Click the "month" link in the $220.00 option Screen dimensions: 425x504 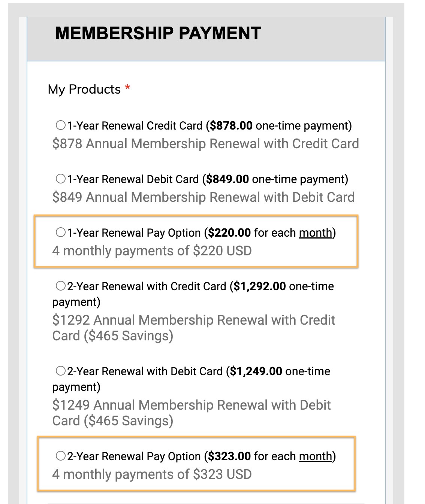315,233
